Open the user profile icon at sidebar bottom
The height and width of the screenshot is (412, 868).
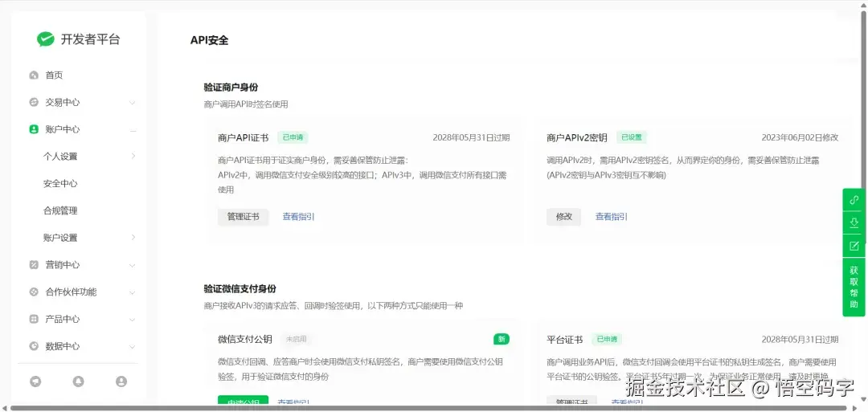click(x=121, y=381)
